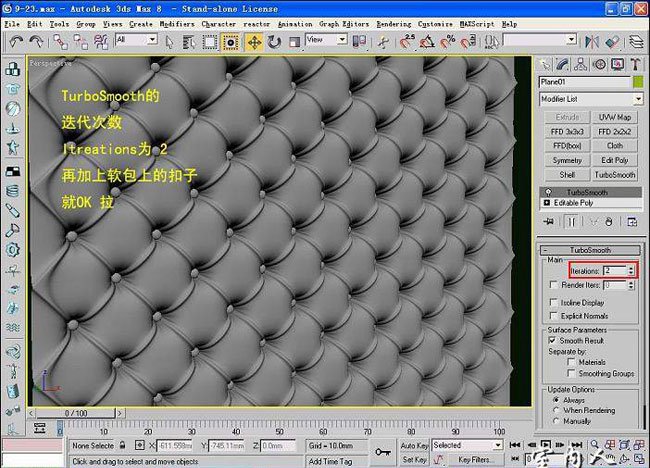Choose the Select Object arrow tool

(169, 42)
